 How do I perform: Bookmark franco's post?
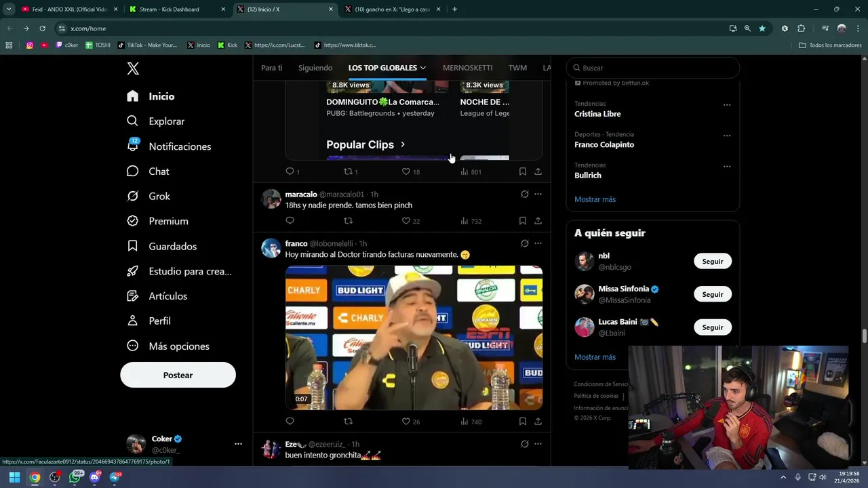(x=522, y=422)
